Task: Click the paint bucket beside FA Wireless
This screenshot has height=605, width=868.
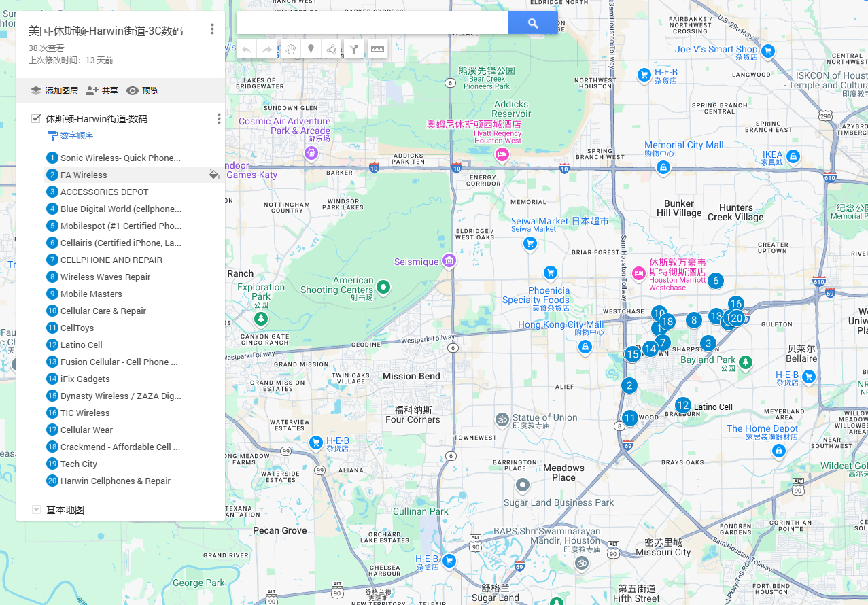Action: (214, 175)
